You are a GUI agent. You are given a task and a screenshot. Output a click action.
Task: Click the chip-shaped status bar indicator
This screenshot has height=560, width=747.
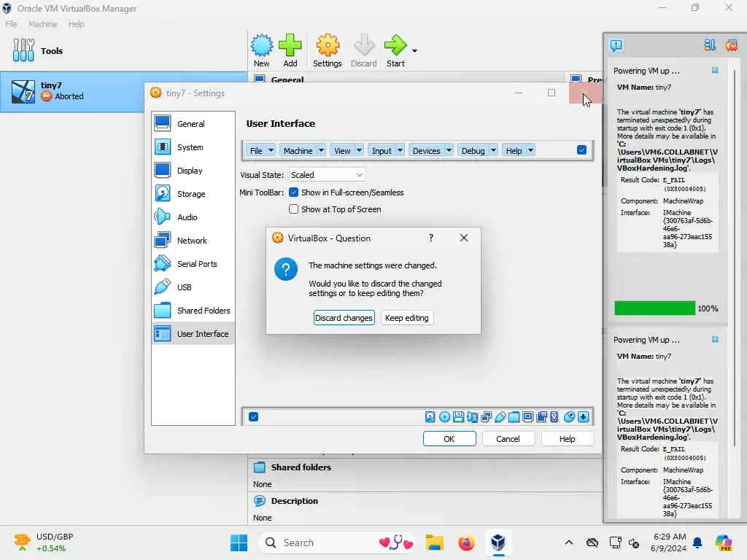click(x=472, y=417)
